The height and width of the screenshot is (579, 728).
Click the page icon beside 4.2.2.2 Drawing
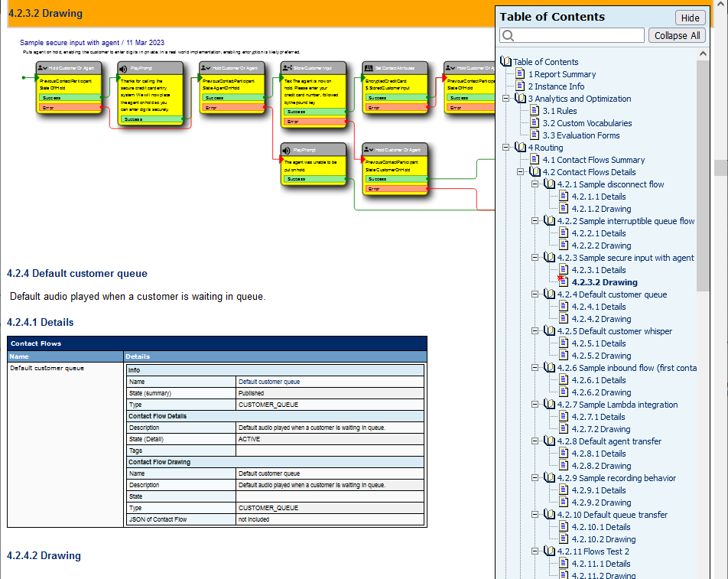pos(564,246)
